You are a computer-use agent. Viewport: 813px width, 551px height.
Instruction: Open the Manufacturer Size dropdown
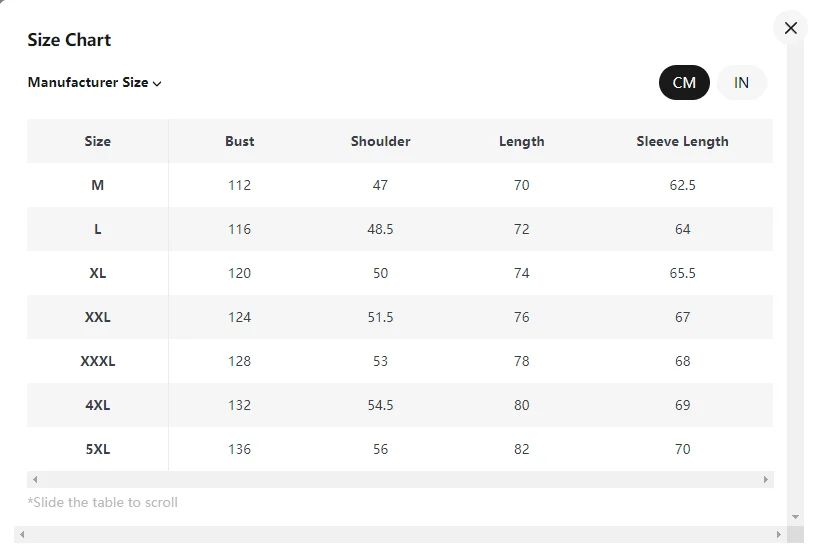pyautogui.click(x=94, y=82)
